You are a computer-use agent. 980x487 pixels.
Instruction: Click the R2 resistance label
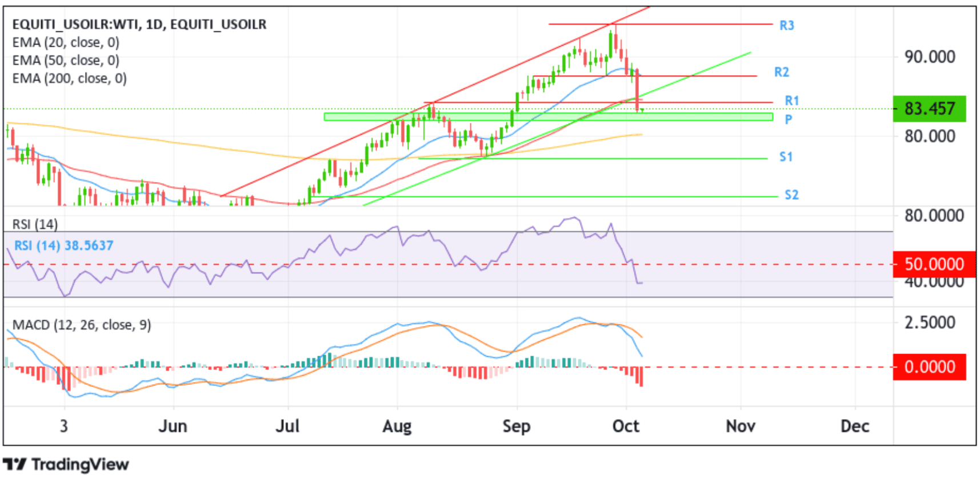pos(782,72)
